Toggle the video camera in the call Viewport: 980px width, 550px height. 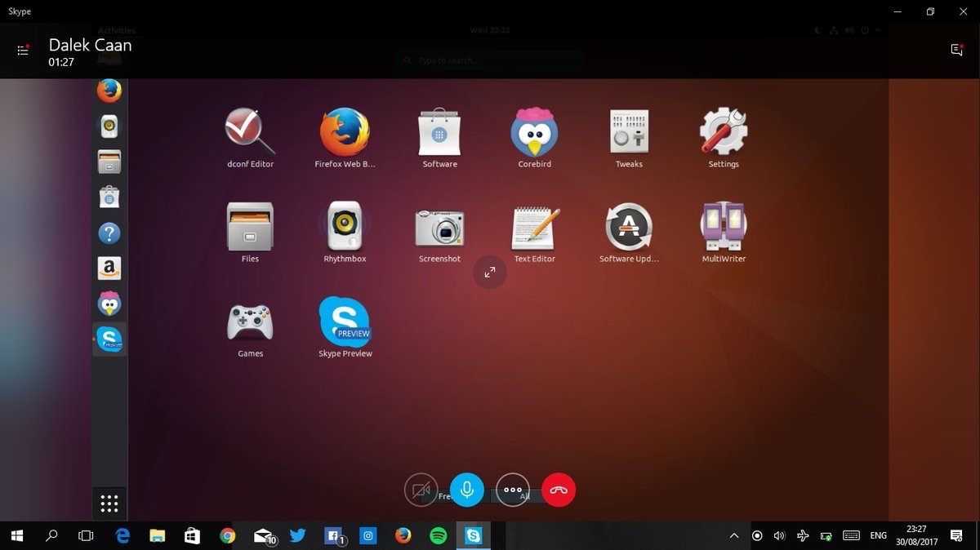[x=421, y=490]
